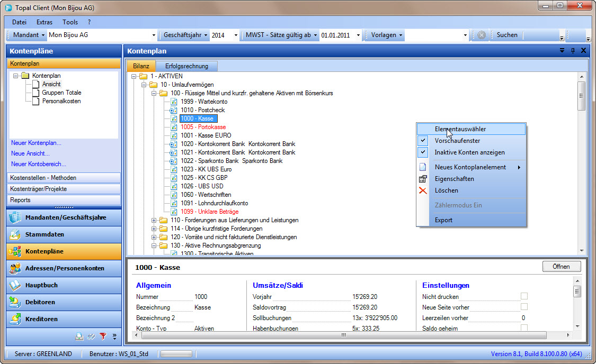Open the Extras menu
The height and width of the screenshot is (364, 596).
coord(45,22)
